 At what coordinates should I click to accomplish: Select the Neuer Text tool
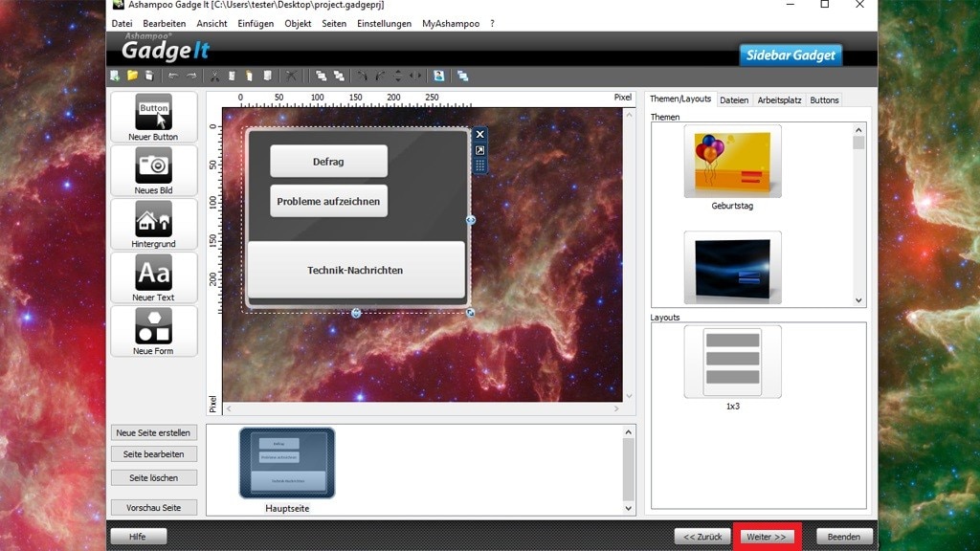tap(153, 277)
